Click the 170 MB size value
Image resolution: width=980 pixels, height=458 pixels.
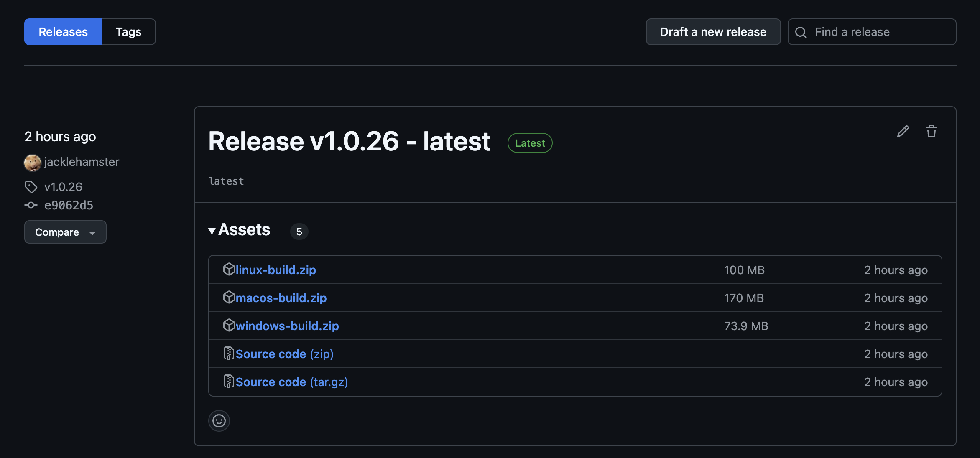pos(744,298)
